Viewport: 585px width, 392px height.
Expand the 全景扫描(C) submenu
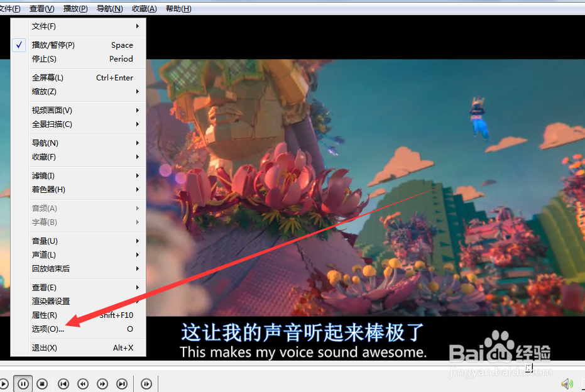point(79,124)
